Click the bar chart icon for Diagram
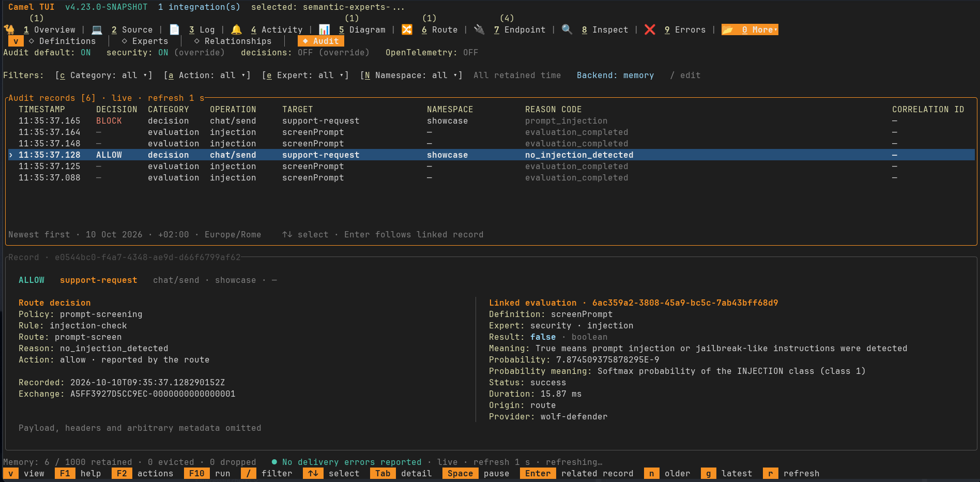 [x=324, y=29]
